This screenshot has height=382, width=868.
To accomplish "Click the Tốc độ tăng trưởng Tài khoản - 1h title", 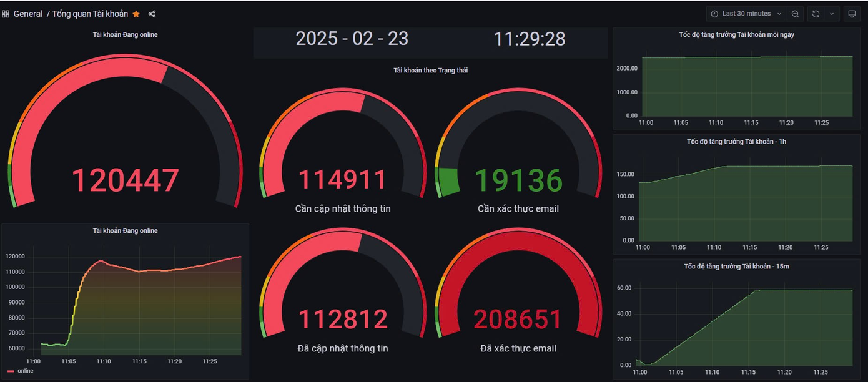I will (x=736, y=142).
